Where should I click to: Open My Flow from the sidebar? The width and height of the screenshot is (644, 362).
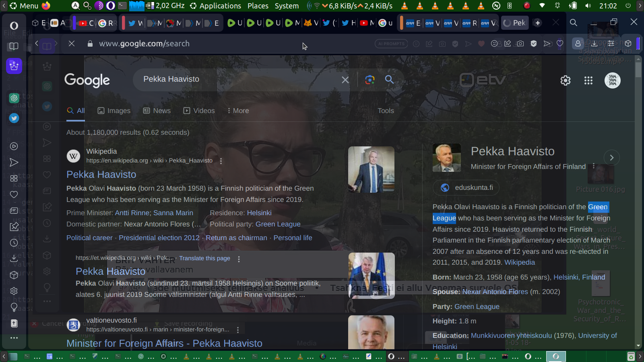pyautogui.click(x=14, y=162)
